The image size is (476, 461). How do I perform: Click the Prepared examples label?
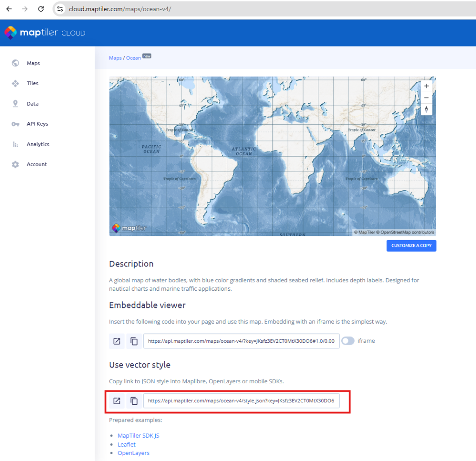click(135, 420)
